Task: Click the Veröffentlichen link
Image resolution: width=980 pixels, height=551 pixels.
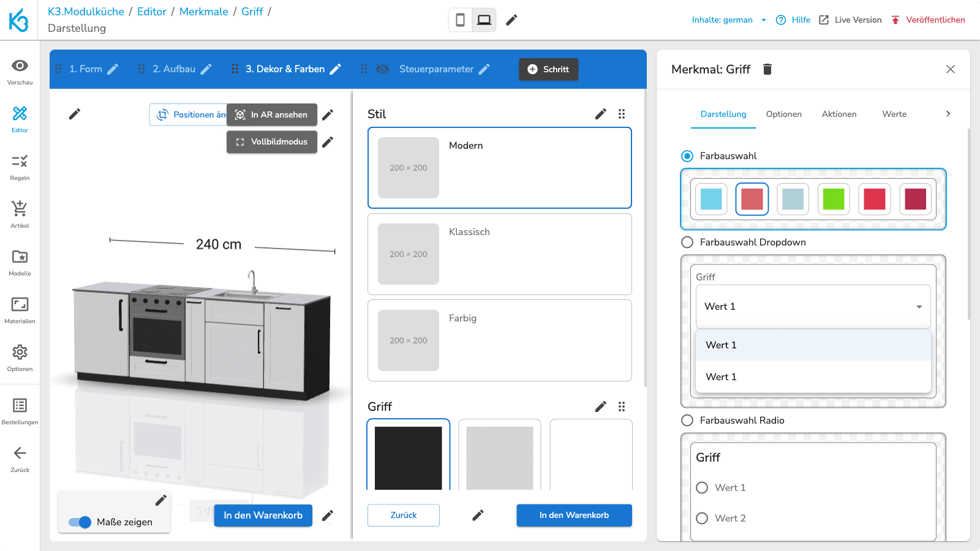Action: [928, 20]
